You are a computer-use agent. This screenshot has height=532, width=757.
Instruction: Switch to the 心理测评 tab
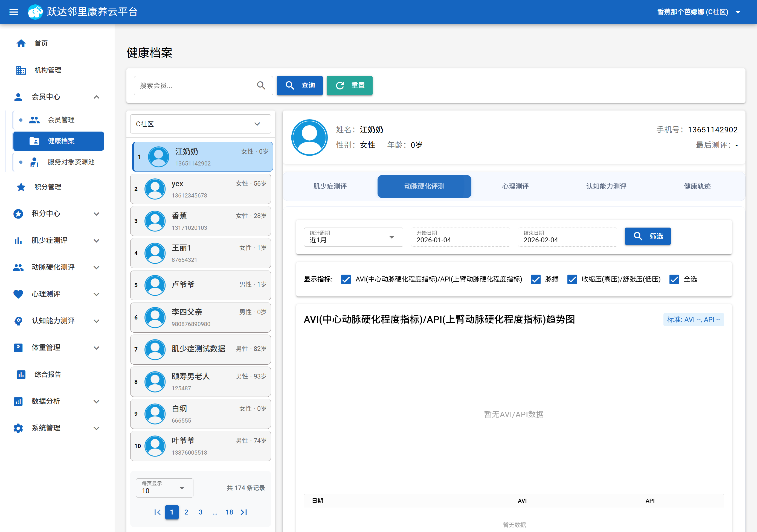[x=515, y=187]
